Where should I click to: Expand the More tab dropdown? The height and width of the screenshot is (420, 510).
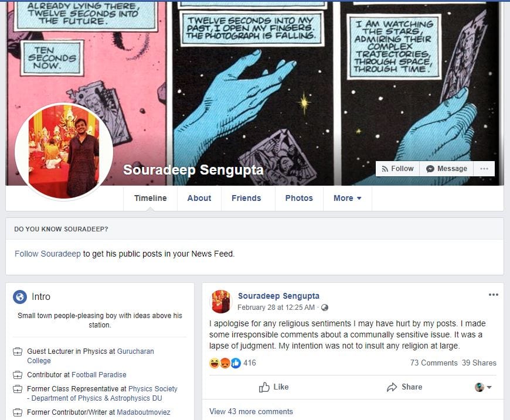[348, 198]
